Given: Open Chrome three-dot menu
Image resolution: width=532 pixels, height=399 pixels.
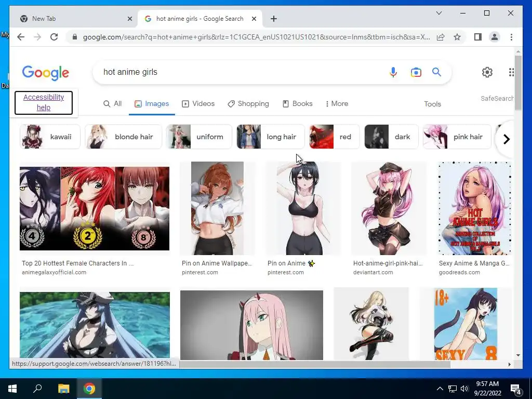Looking at the screenshot, I should click(511, 37).
